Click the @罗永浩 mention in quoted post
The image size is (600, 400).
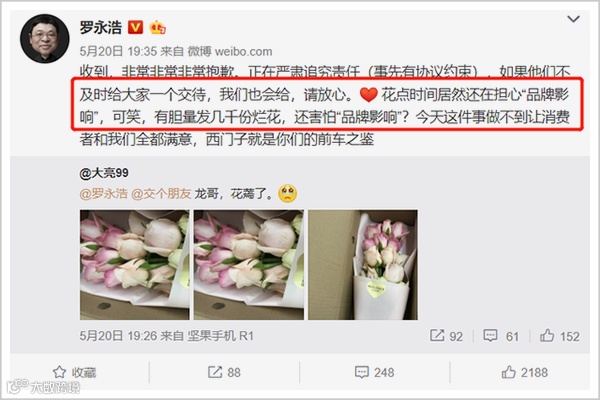click(103, 193)
